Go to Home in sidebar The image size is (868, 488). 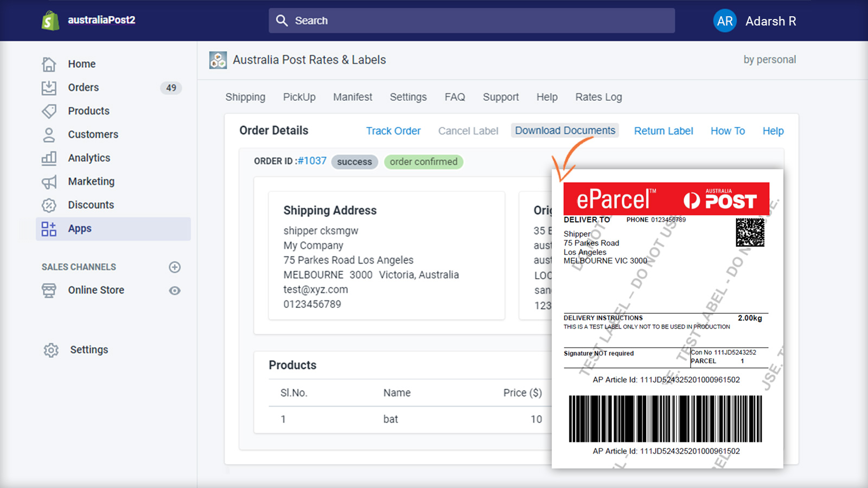point(82,64)
